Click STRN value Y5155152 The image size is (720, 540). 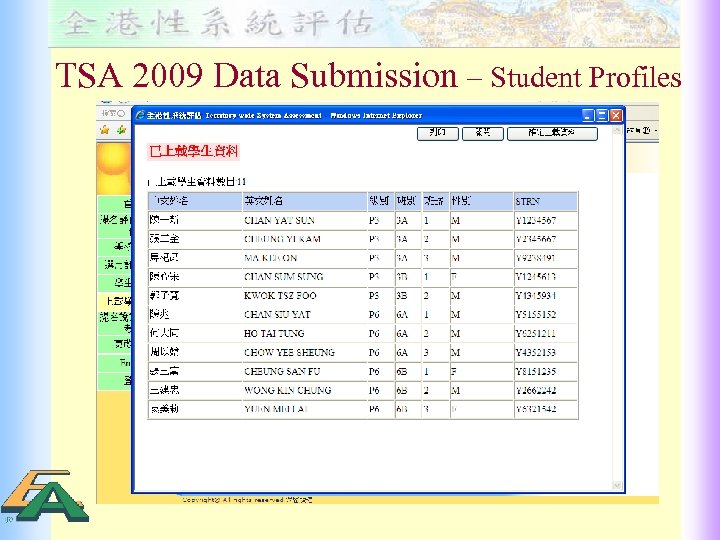pos(536,315)
